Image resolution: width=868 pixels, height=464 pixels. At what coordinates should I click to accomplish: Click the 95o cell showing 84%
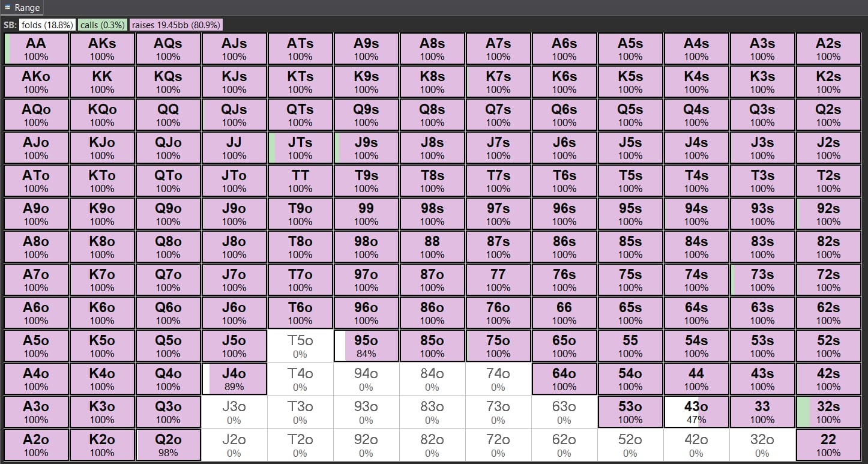pyautogui.click(x=366, y=346)
